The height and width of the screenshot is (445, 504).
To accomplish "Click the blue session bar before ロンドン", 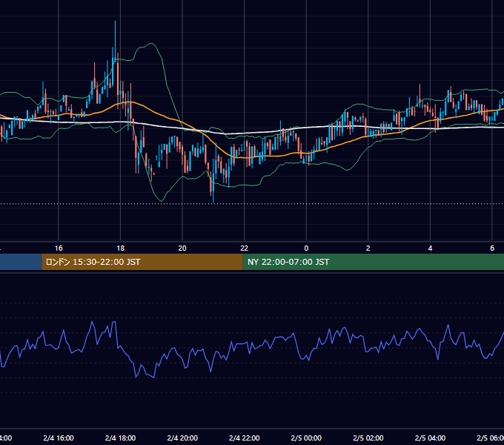I will coord(21,262).
